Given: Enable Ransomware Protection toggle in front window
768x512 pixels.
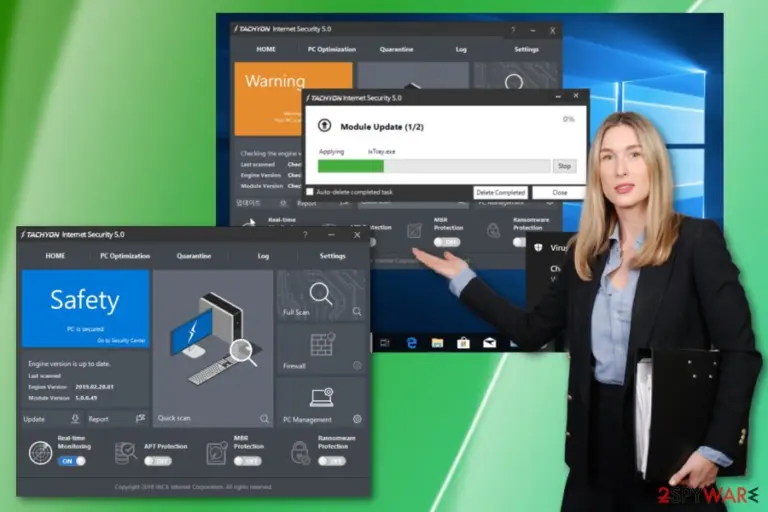Looking at the screenshot, I should (332, 461).
